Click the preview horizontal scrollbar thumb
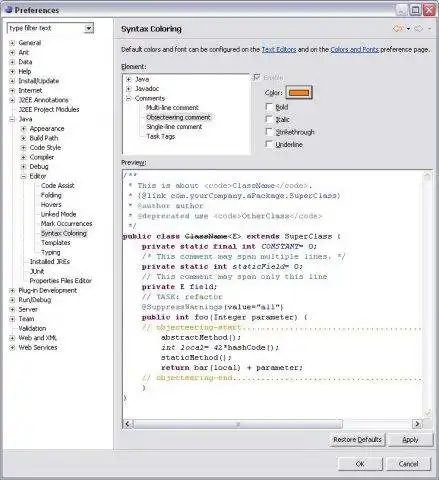The image size is (439, 480). tap(238, 424)
